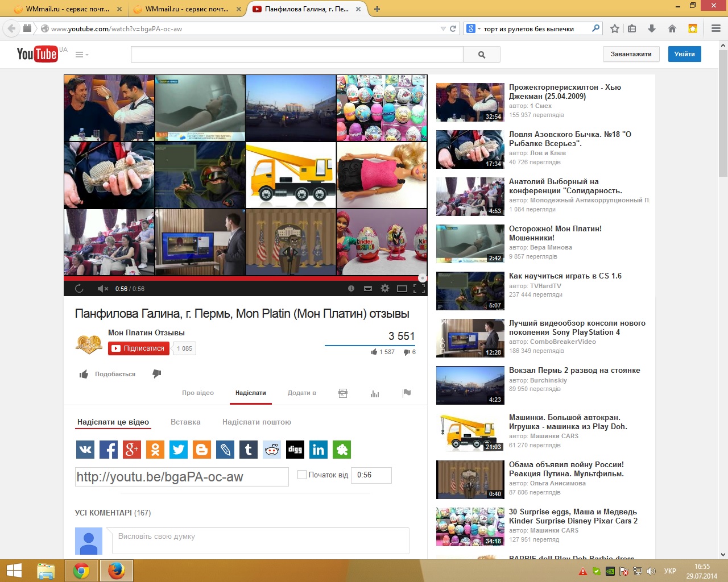Go back with the browser back arrow
The width and height of the screenshot is (728, 582).
tap(11, 28)
